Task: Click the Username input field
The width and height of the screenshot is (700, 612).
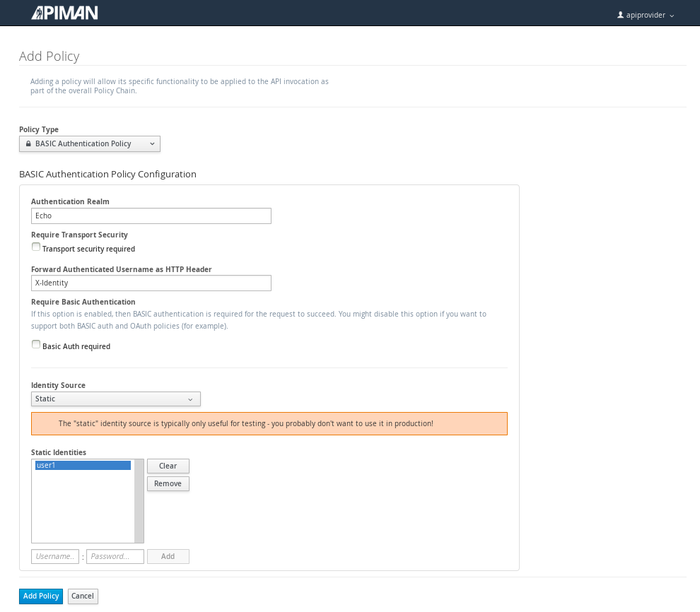Action: pos(55,556)
